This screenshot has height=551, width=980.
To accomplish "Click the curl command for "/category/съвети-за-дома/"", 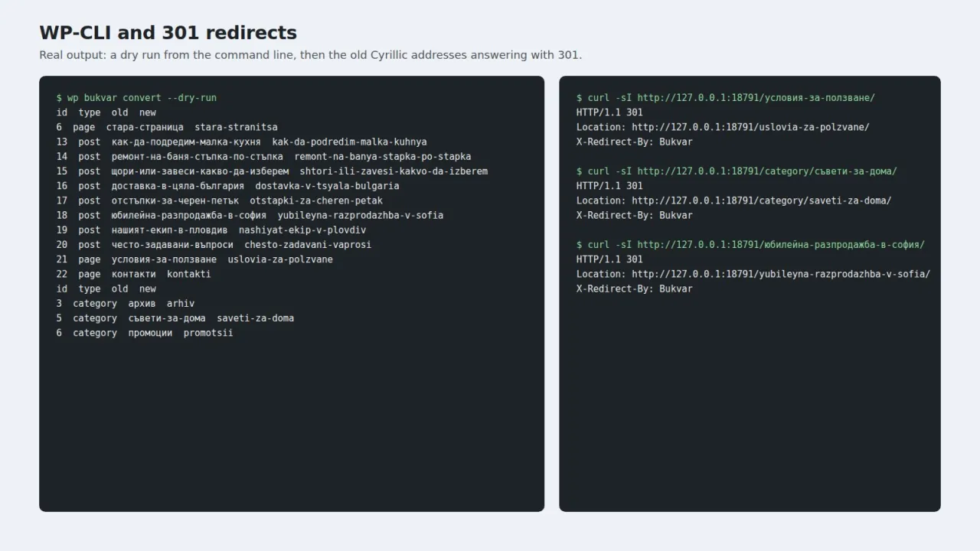I will coord(737,171).
